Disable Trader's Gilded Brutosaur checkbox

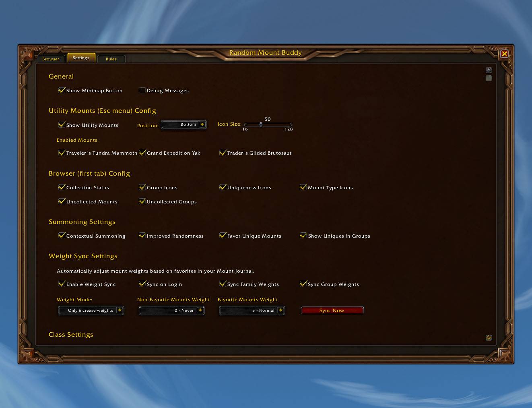(x=223, y=153)
